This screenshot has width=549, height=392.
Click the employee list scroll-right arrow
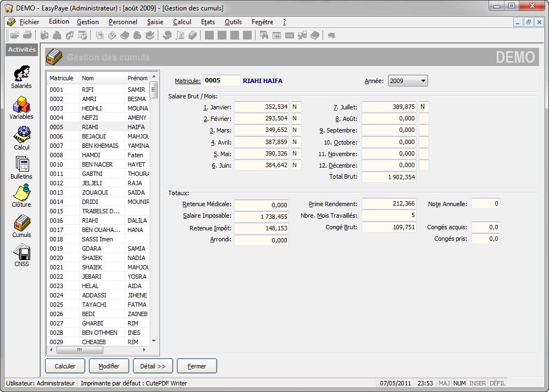tap(144, 350)
